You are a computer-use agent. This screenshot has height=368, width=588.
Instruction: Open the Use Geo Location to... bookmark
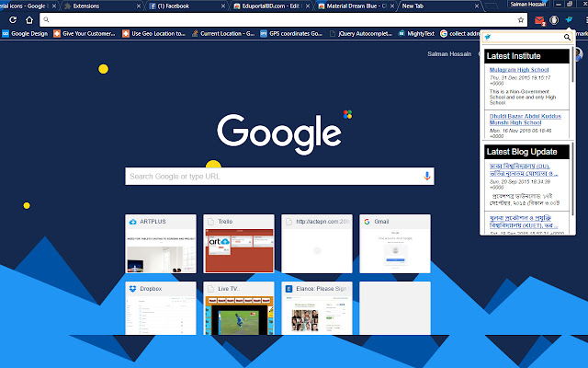[154, 34]
